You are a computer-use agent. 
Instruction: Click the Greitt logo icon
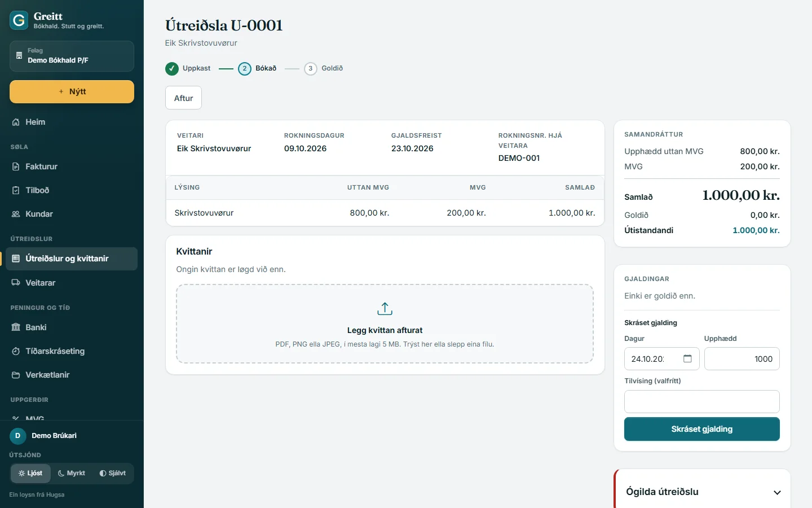pyautogui.click(x=19, y=20)
